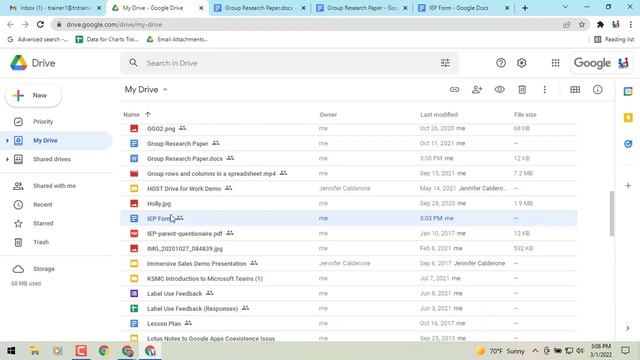Open the Support help icon
This screenshot has height=360, width=640.
coord(501,63)
